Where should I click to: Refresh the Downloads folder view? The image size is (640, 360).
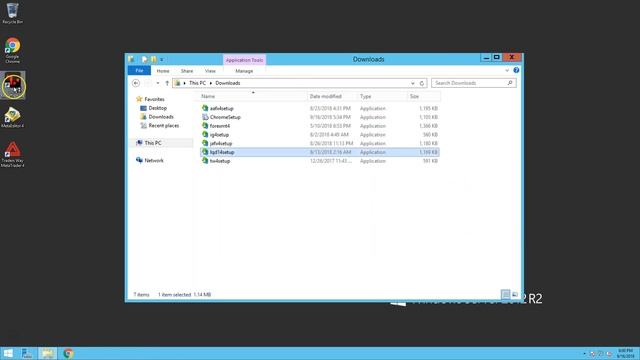coord(422,83)
